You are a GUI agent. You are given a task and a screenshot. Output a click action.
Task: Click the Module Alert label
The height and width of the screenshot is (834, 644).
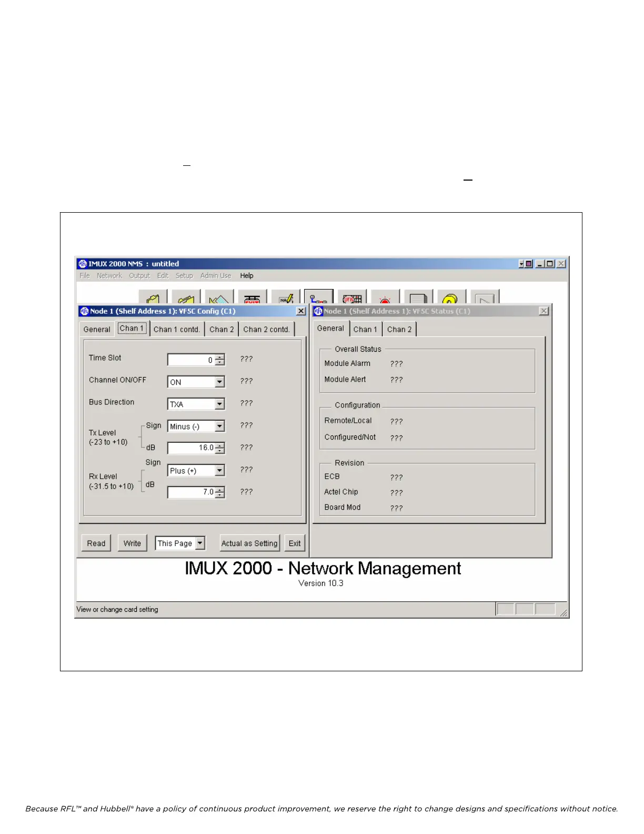345,379
